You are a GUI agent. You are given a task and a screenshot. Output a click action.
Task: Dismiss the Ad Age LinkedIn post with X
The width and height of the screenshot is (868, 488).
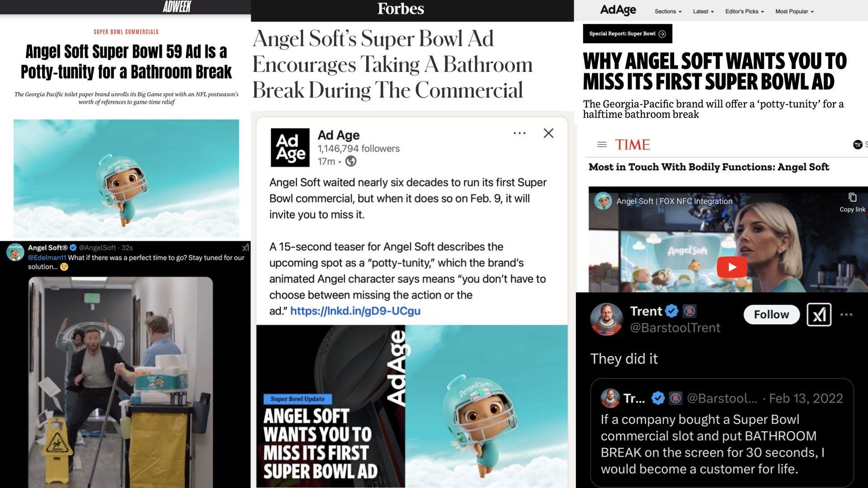point(548,133)
